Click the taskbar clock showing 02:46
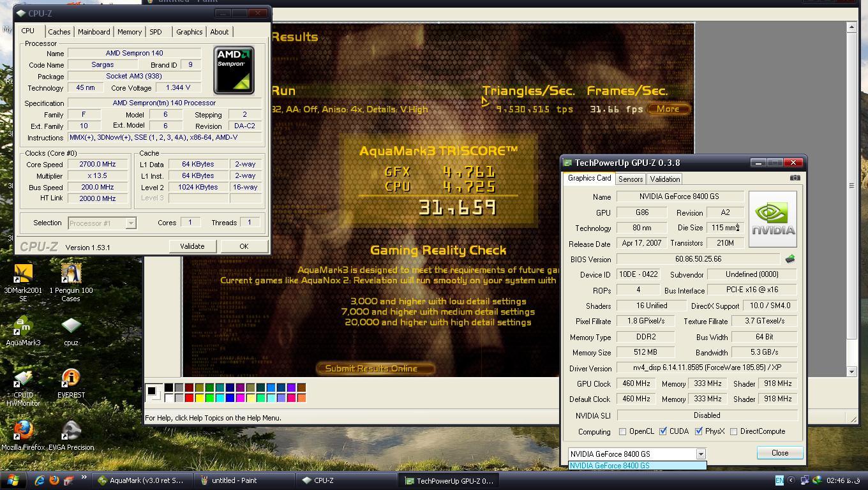The height and width of the screenshot is (490, 868). click(x=844, y=480)
